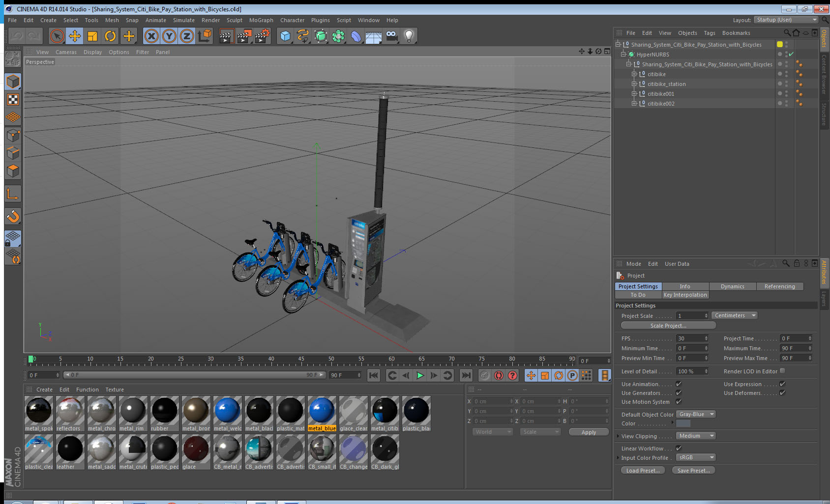830x504 pixels.
Task: Open View Clipping Medium dropdown
Action: 696,436
